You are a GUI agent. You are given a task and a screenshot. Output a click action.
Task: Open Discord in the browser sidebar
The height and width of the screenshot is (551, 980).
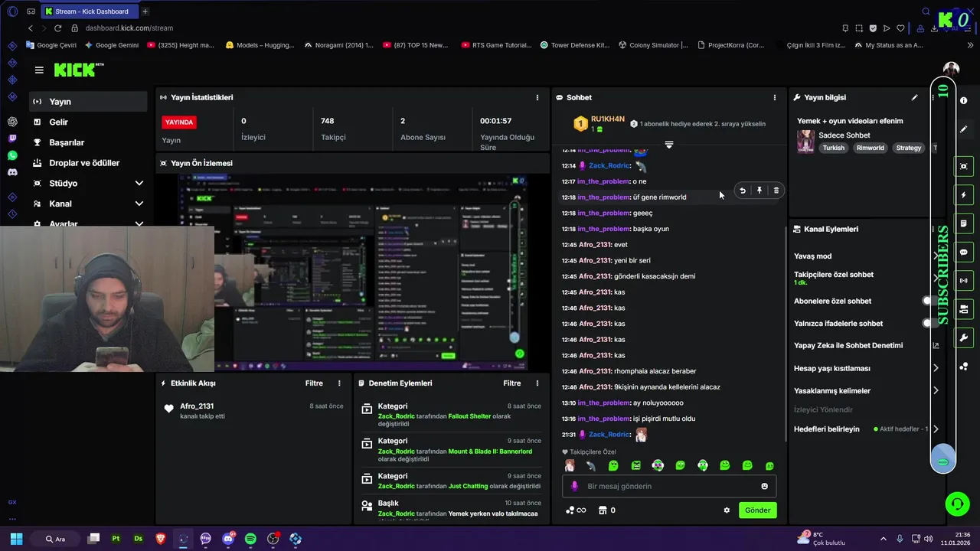12,173
